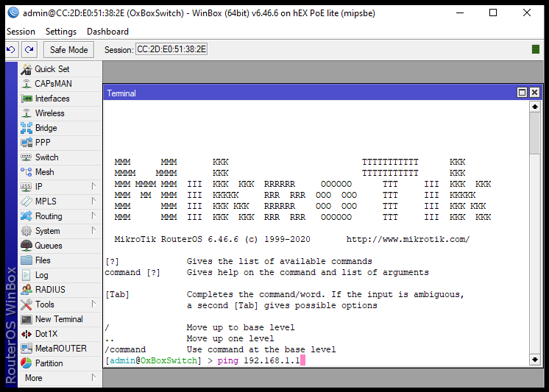This screenshot has height=392, width=549.
Task: Click the ping 192.168.1.1 command line
Action: (259, 360)
